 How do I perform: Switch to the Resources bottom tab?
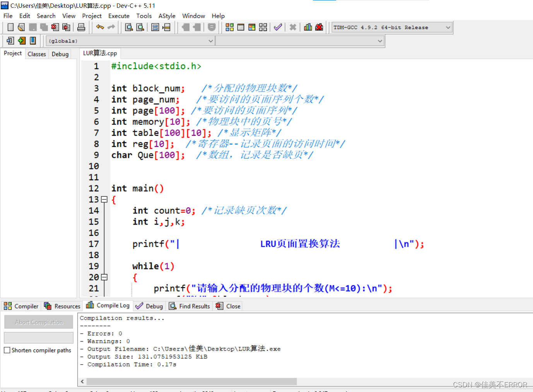[x=62, y=306]
